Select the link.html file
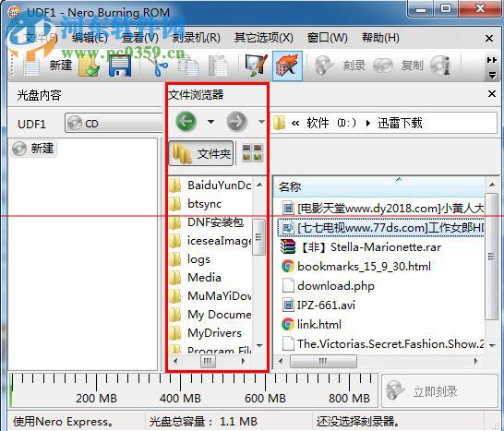Image resolution: width=504 pixels, height=431 pixels. click(312, 324)
